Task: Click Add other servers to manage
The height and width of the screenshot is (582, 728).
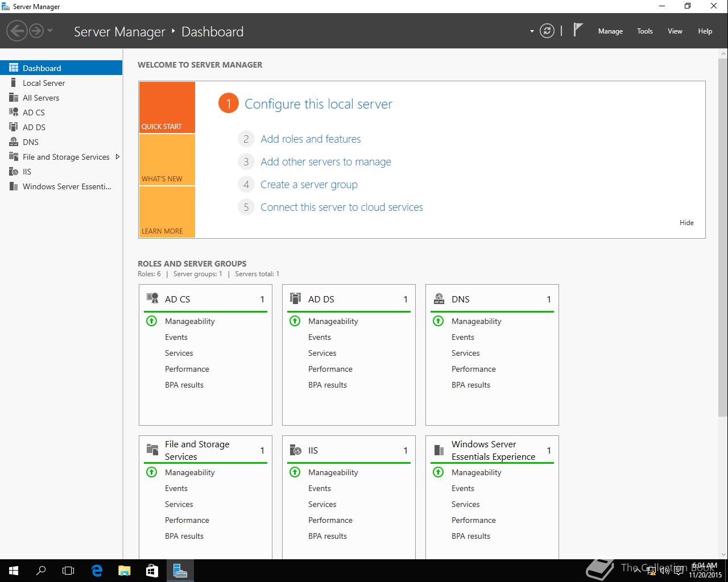Action: 326,161
